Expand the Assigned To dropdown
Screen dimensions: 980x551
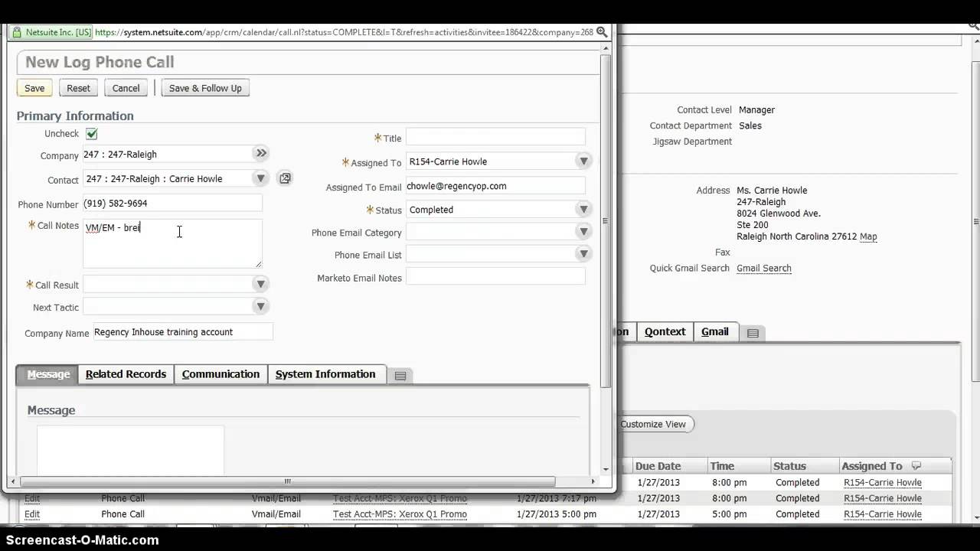coord(583,161)
